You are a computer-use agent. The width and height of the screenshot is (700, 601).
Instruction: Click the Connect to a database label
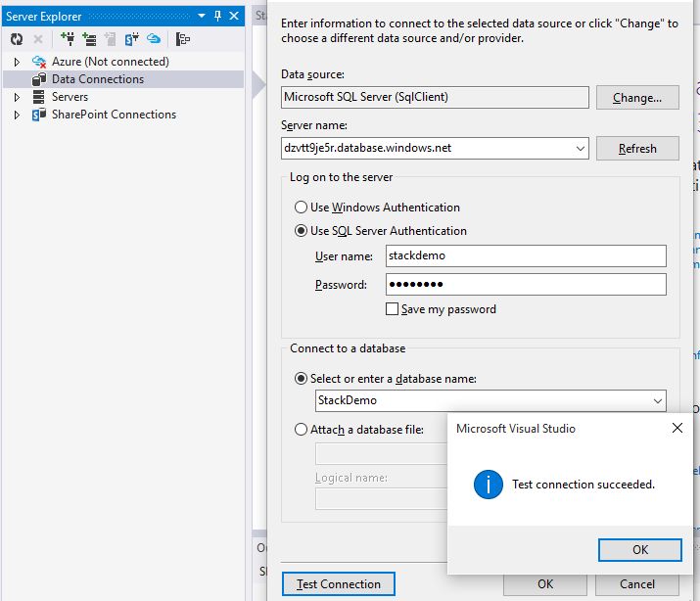[348, 348]
